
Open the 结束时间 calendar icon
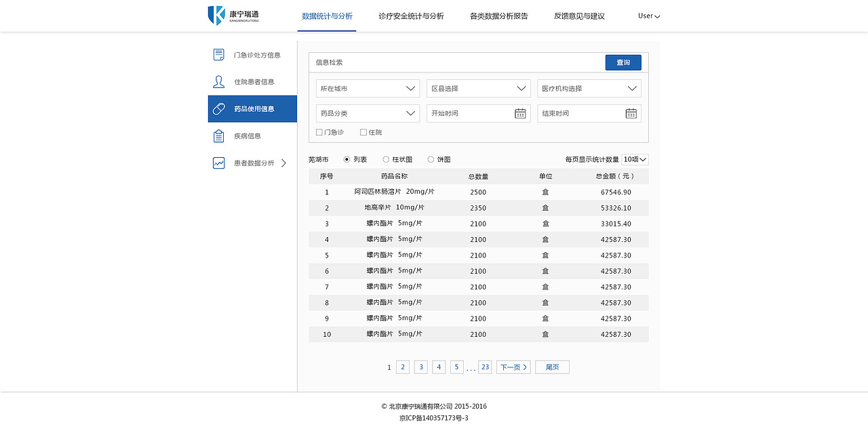pyautogui.click(x=631, y=113)
